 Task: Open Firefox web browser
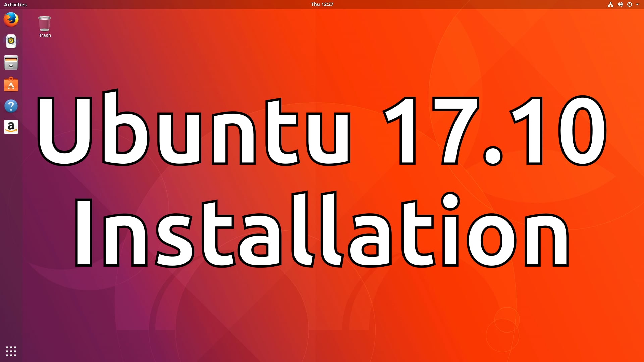[x=11, y=19]
